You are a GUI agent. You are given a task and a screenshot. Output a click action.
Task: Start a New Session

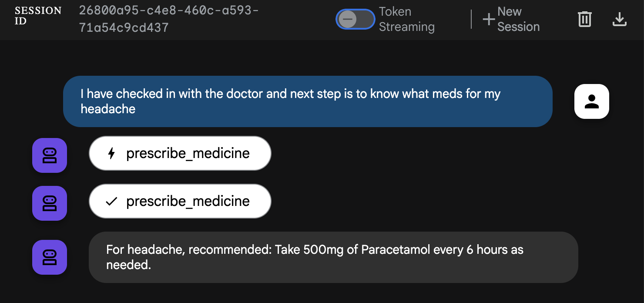click(x=511, y=19)
